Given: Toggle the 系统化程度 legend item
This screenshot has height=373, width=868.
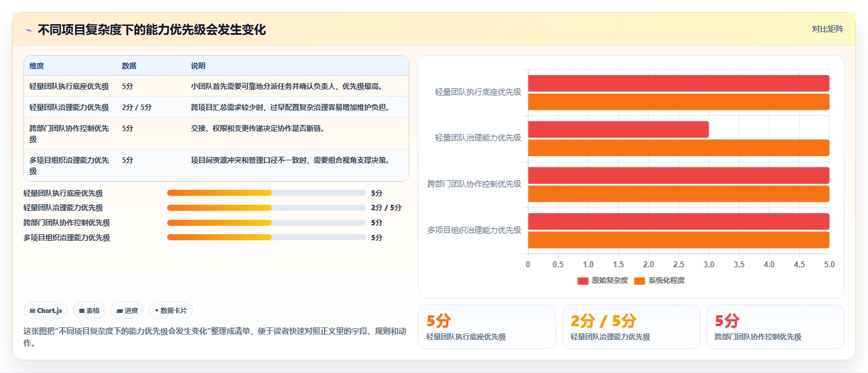Looking at the screenshot, I should coord(659,281).
